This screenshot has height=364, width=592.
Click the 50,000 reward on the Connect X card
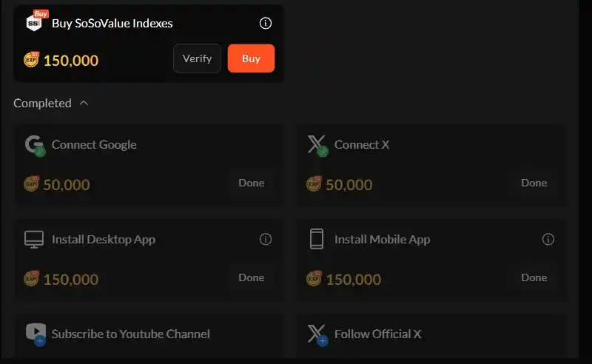349,185
